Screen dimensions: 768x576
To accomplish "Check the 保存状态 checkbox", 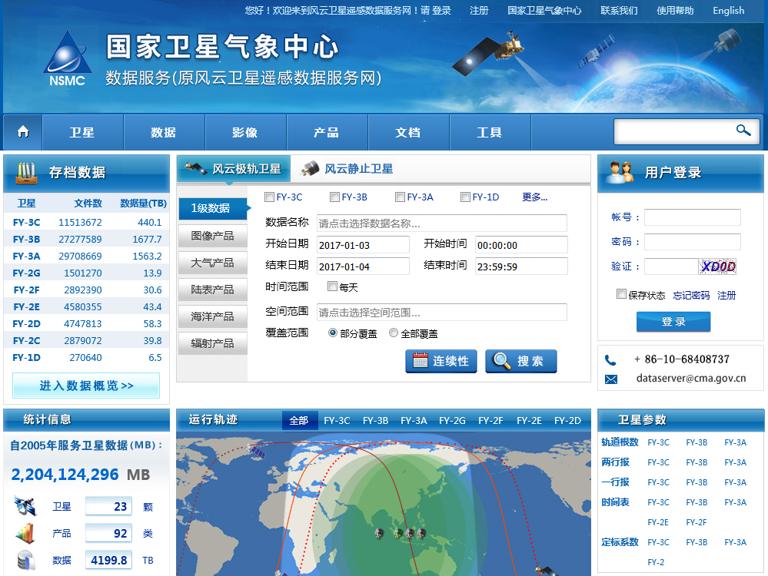I will tap(621, 294).
